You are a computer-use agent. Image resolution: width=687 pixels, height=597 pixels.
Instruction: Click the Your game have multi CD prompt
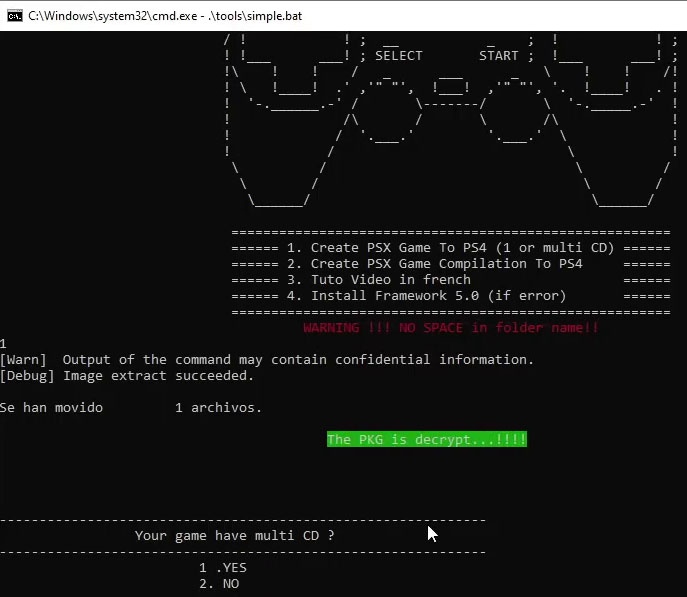click(x=234, y=536)
